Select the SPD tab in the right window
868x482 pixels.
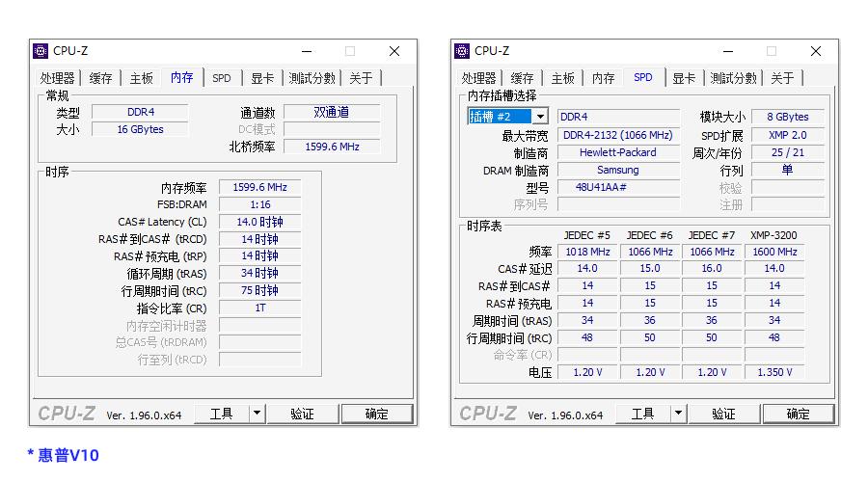(x=643, y=77)
